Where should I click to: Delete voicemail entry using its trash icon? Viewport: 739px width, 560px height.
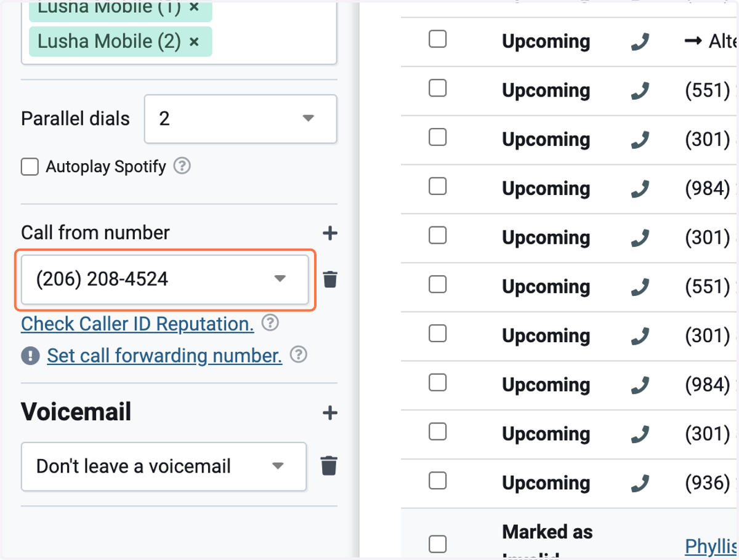(x=329, y=466)
